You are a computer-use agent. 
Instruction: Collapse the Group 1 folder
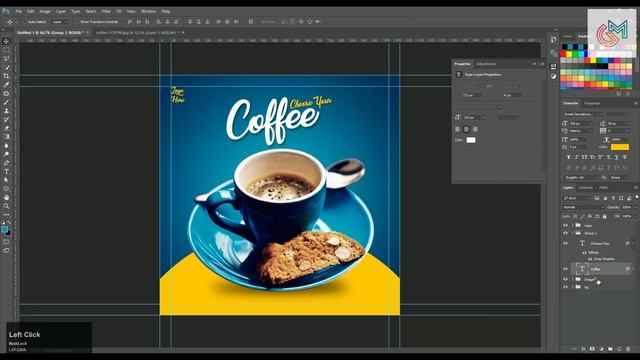[x=573, y=233]
